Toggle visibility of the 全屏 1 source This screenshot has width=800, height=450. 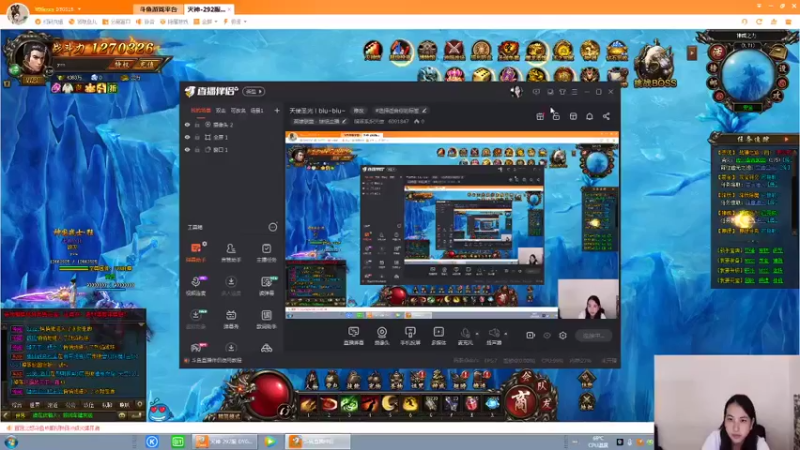pos(187,137)
